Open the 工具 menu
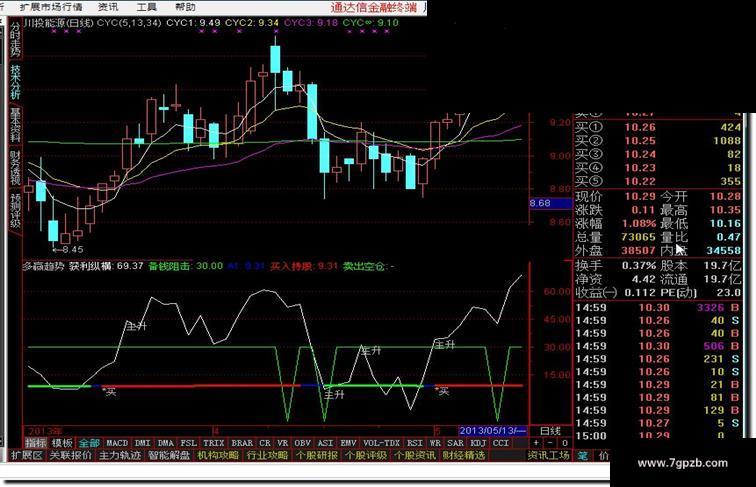Screen dimensions: 756x487 (x=147, y=7)
